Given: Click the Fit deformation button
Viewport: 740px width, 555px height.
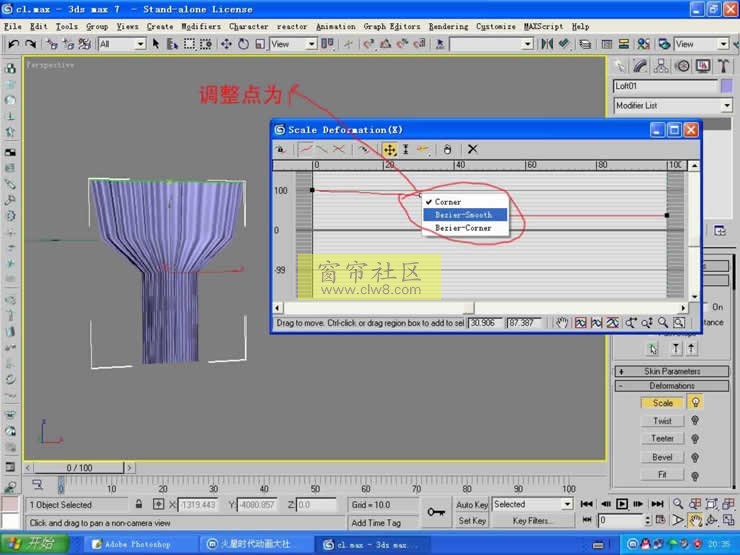Looking at the screenshot, I should pos(663,475).
